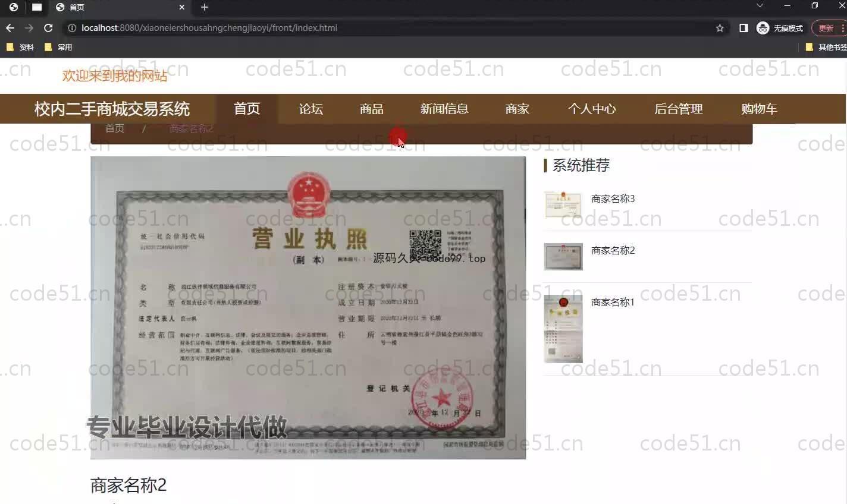This screenshot has height=504, width=847.
Task: Click the 商家名称2 breadcrumb entry
Action: [x=191, y=128]
